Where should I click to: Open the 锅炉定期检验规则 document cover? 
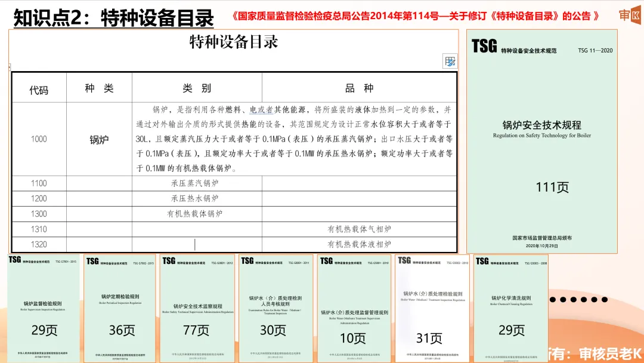coord(120,309)
